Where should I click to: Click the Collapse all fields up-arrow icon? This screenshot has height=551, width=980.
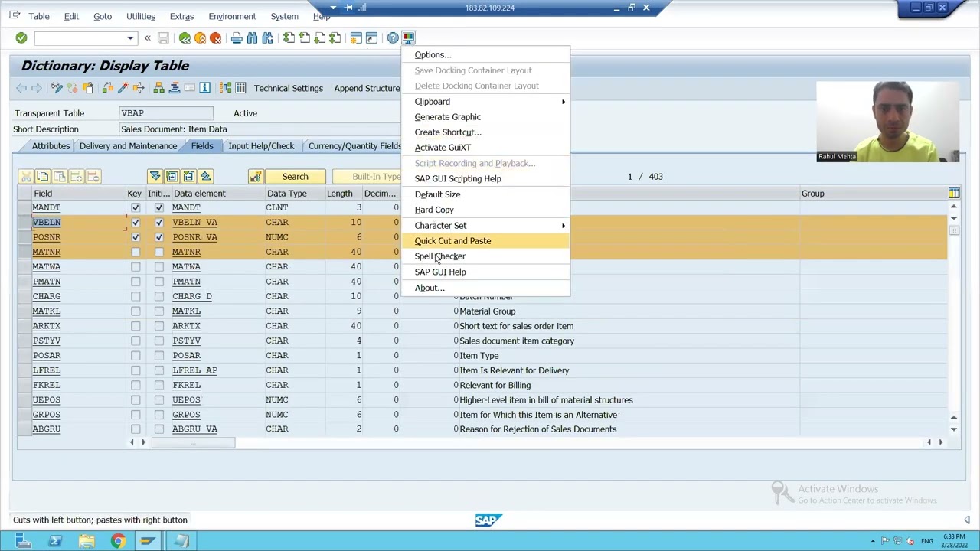(x=205, y=177)
